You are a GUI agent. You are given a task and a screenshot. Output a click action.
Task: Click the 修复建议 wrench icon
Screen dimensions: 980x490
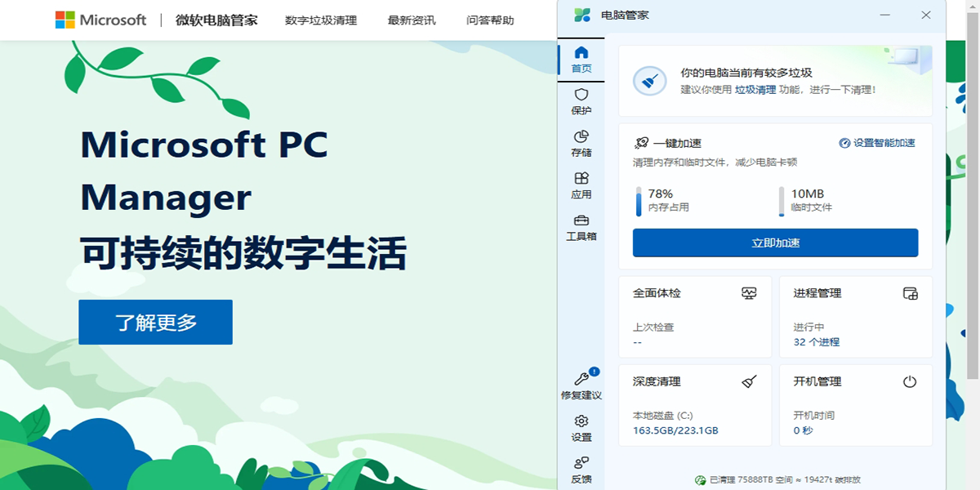tap(581, 379)
